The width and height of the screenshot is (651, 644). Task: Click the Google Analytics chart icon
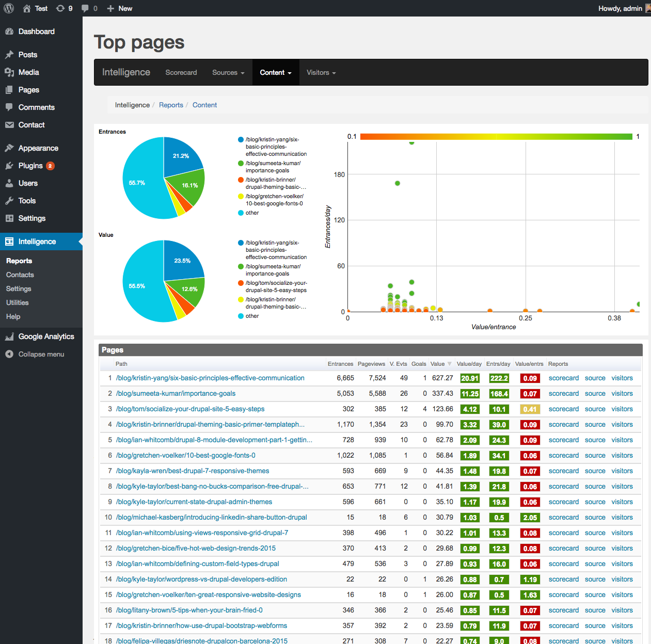[9, 336]
